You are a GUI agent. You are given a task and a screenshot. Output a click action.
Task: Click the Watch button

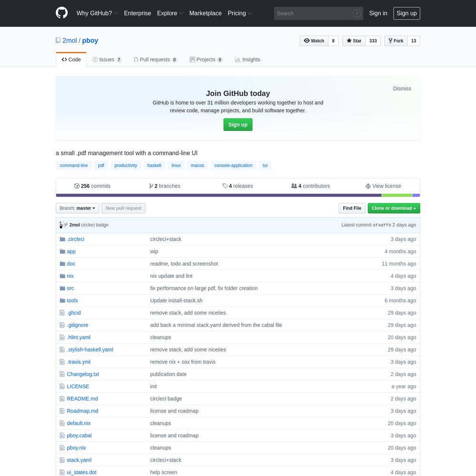click(x=314, y=40)
